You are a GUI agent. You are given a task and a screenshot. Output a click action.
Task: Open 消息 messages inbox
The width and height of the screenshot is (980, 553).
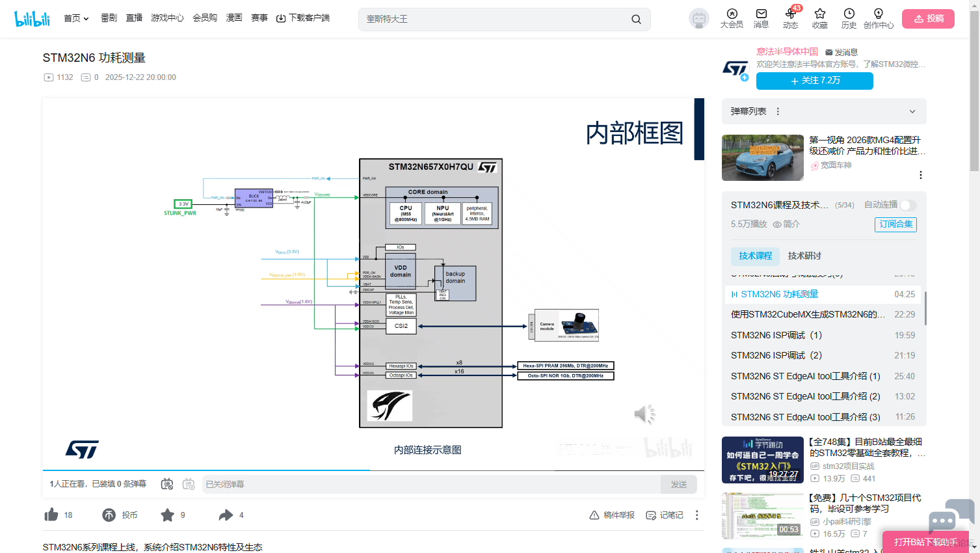[761, 19]
